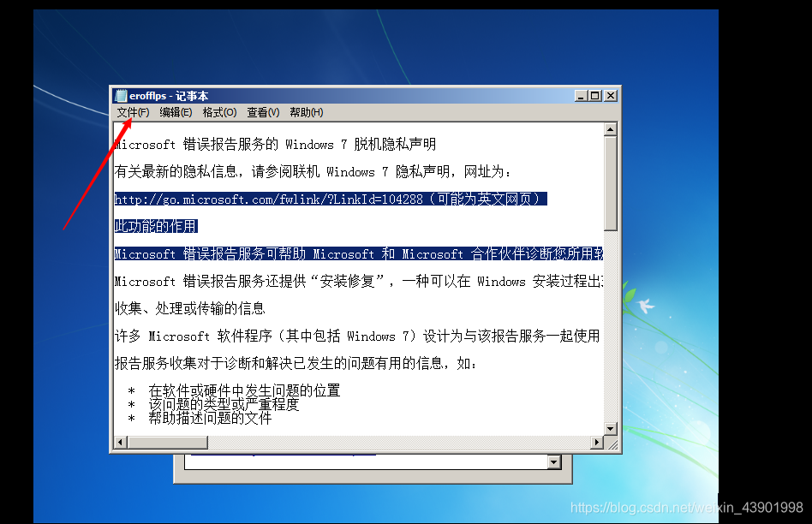Open the dropdown arrow in the background dialog

coord(554,461)
